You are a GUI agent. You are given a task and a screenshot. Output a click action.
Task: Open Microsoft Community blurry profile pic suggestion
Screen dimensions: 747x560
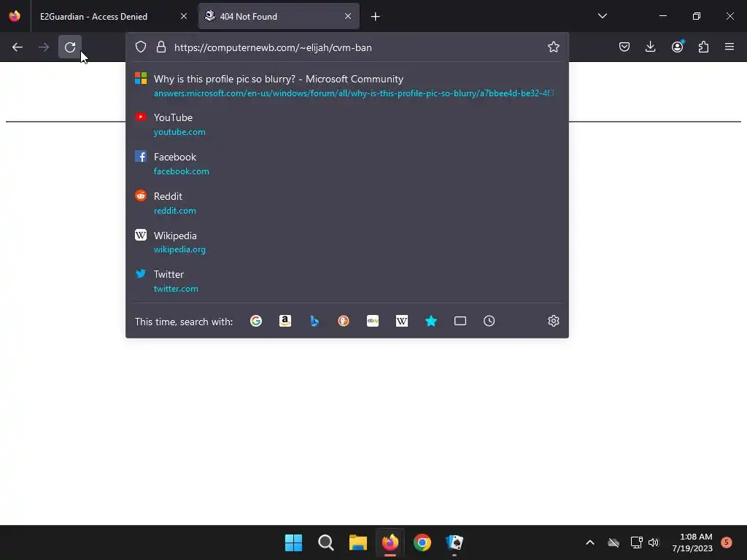pyautogui.click(x=347, y=86)
